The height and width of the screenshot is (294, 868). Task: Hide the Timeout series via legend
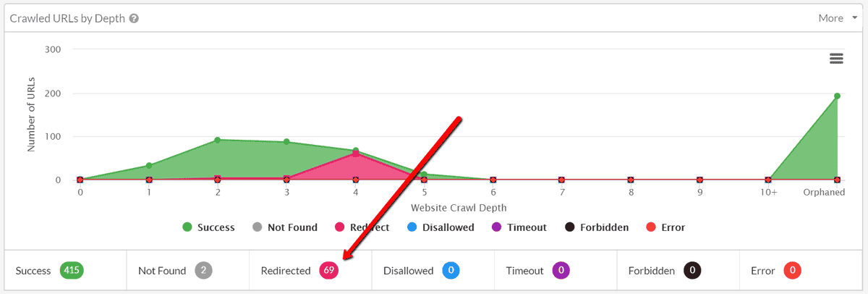519,227
